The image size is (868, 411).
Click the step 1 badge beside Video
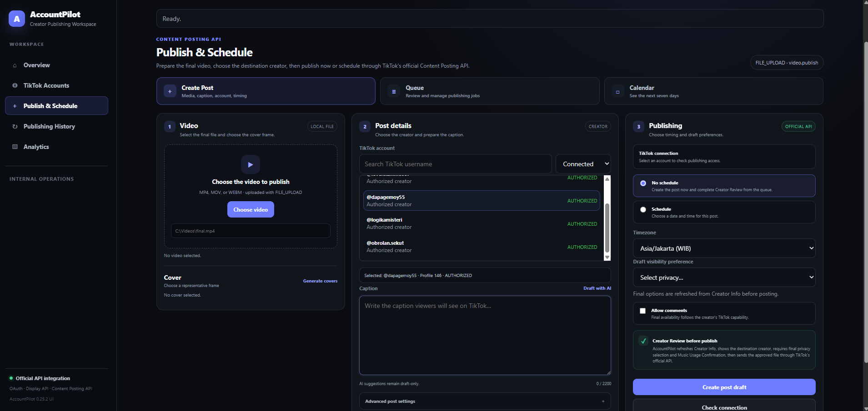pos(170,127)
